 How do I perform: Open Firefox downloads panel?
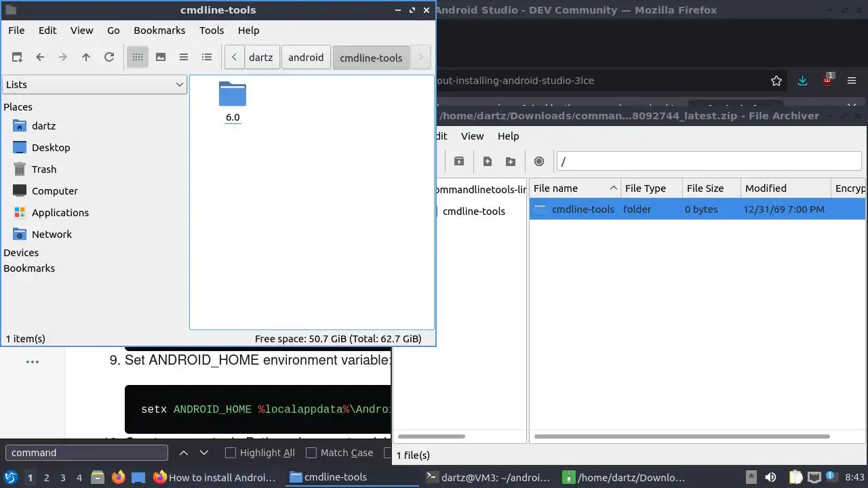[803, 81]
